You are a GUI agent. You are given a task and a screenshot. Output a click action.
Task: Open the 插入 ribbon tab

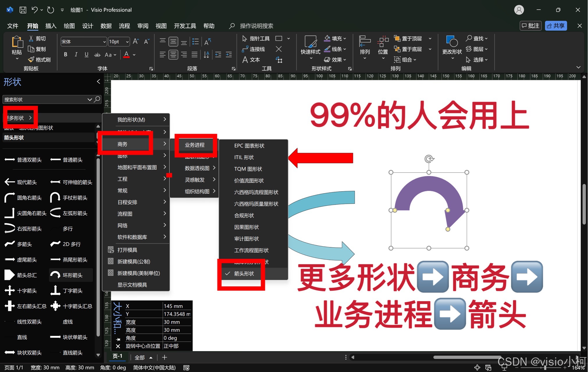51,26
